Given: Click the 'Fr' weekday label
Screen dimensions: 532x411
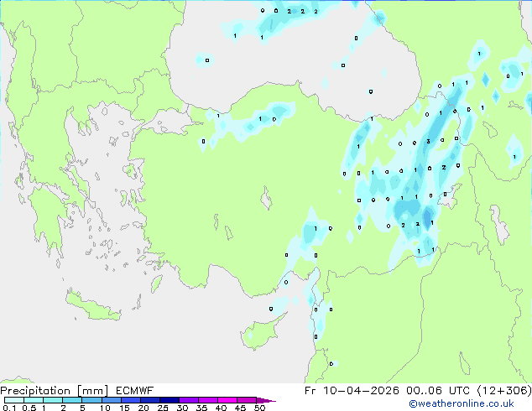Looking at the screenshot, I should coord(310,391).
